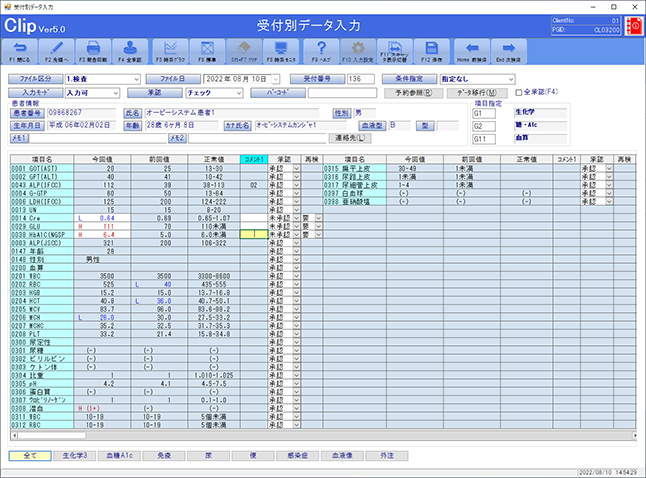The height and width of the screenshot is (478, 646).
Task: Click the red icon at title bar right
Action: 634,26
